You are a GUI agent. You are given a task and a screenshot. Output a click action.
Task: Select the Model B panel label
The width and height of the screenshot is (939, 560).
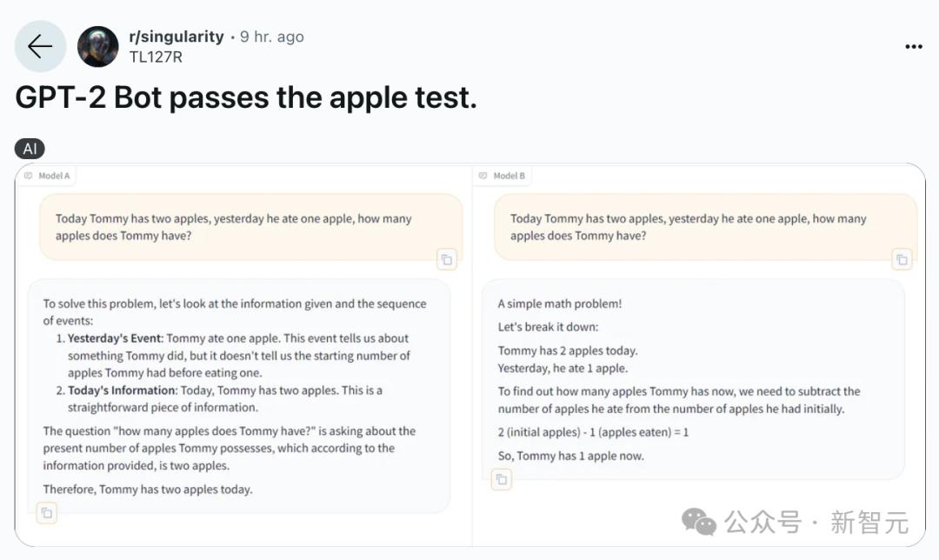[x=509, y=176]
